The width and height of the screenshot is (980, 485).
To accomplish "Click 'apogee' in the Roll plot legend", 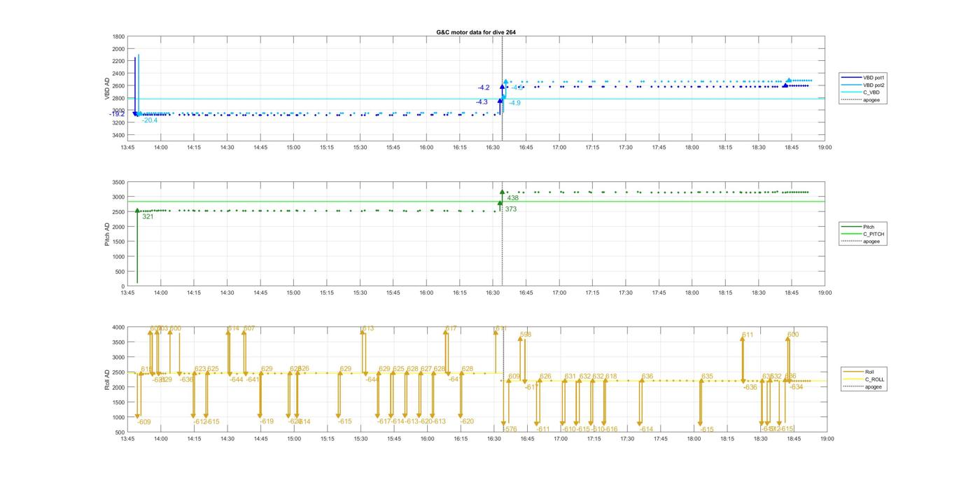I will 873,386.
